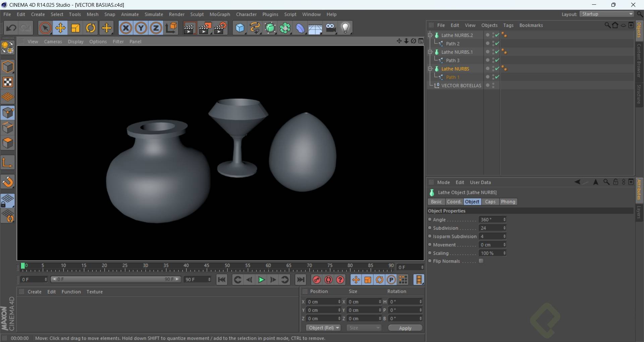644x342 pixels.
Task: Toggle X-axis lock
Action: tap(126, 28)
